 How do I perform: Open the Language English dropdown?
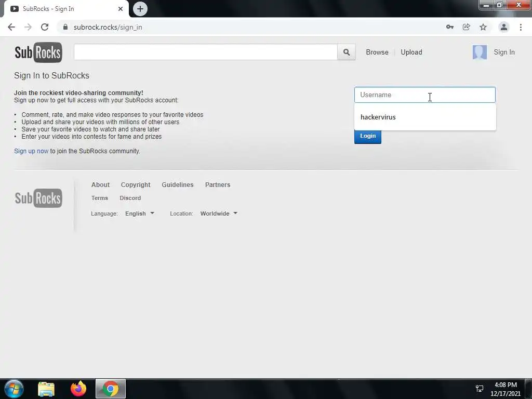tap(139, 214)
